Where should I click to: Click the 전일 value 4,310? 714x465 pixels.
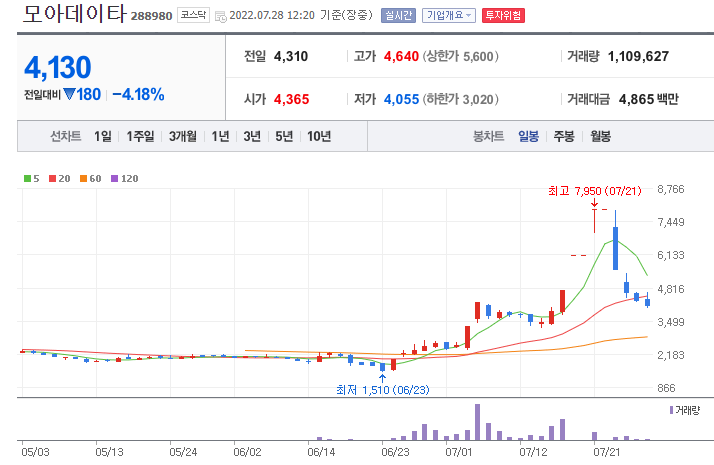[291, 56]
